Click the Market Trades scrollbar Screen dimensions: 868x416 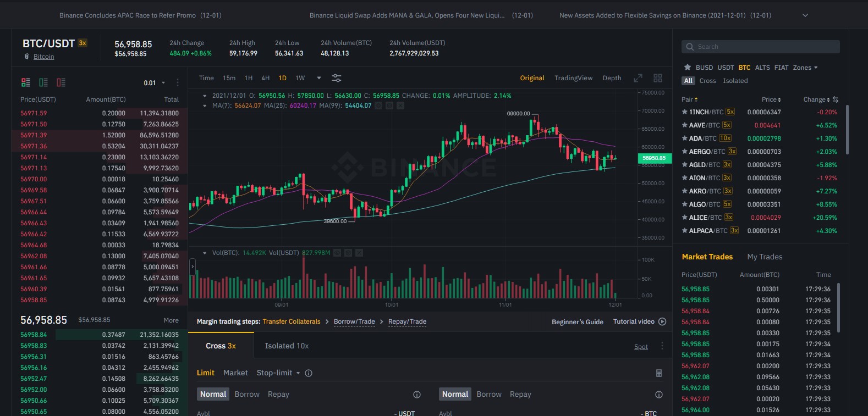pyautogui.click(x=838, y=308)
